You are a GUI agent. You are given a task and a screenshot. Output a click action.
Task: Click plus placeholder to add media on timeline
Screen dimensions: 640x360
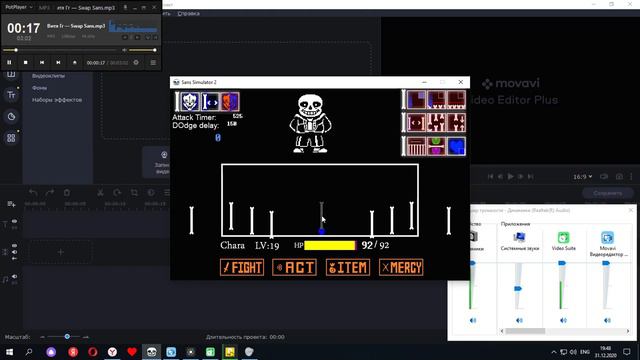point(60,252)
